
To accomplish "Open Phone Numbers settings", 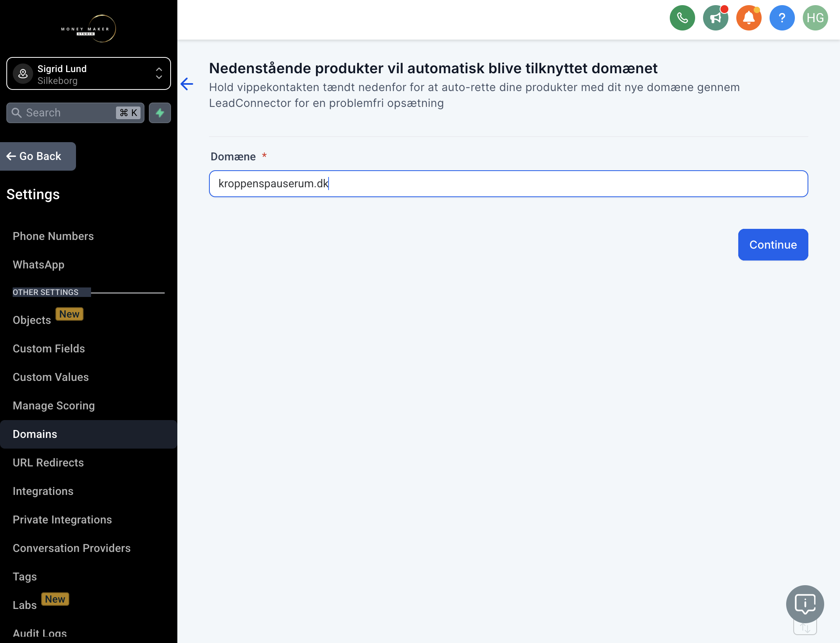I will click(53, 236).
